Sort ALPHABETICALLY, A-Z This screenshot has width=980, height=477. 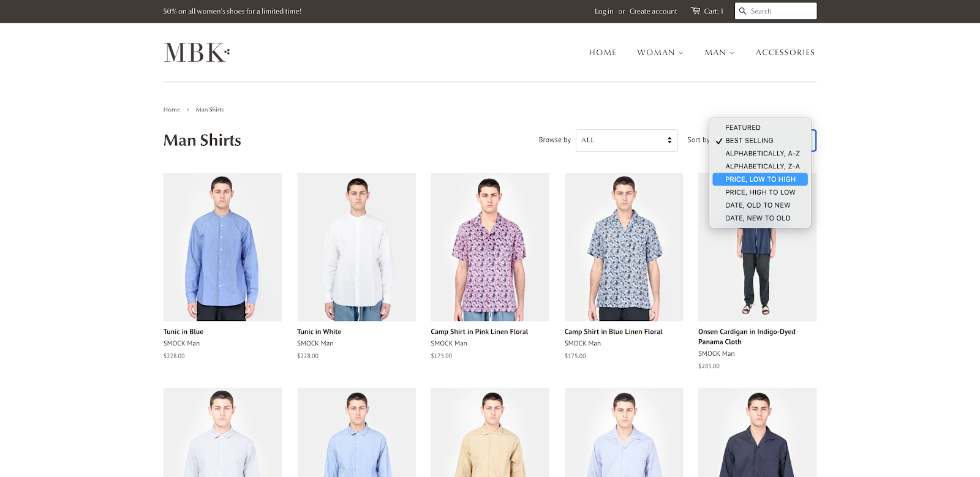(760, 153)
